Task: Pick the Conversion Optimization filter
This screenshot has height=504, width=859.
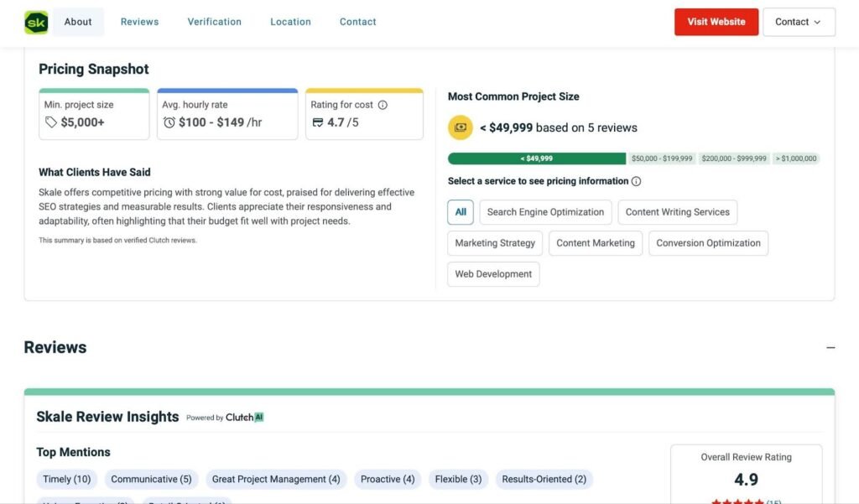Action: 708,243
